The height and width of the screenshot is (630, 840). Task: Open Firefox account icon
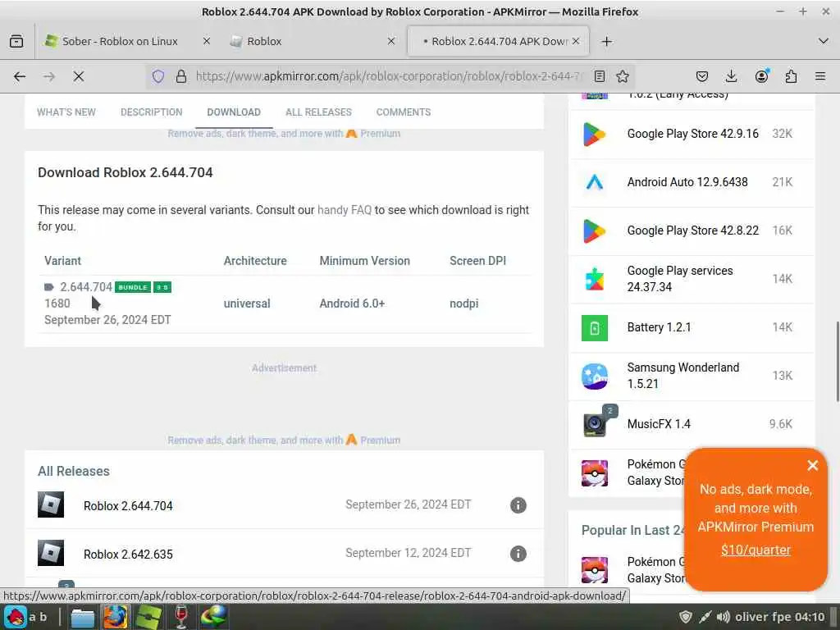click(761, 76)
